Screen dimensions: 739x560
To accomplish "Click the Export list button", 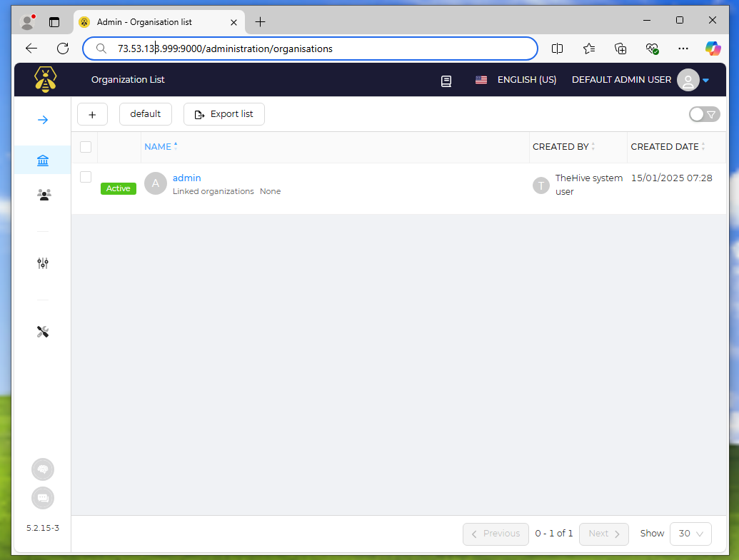I will (224, 114).
